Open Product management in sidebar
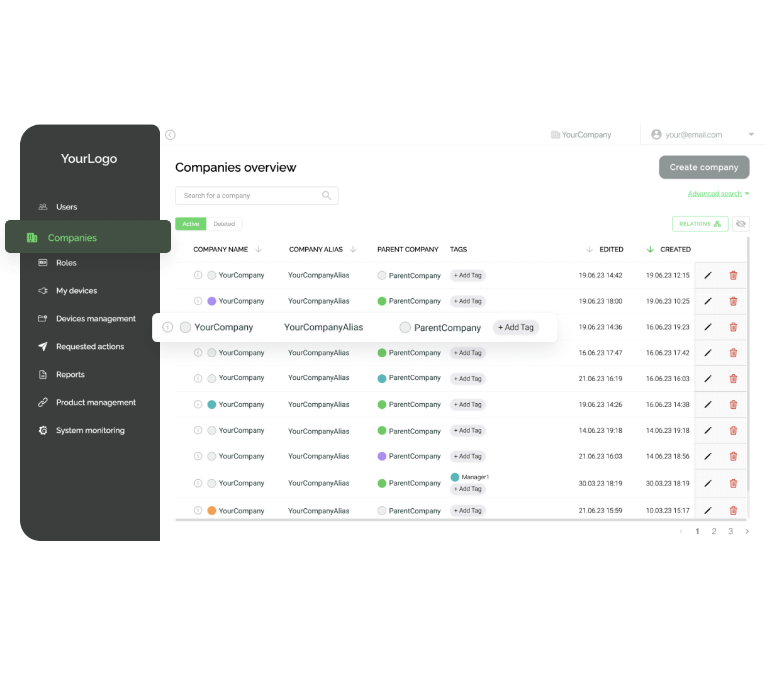Image resolution: width=784 pixels, height=673 pixels. point(96,402)
